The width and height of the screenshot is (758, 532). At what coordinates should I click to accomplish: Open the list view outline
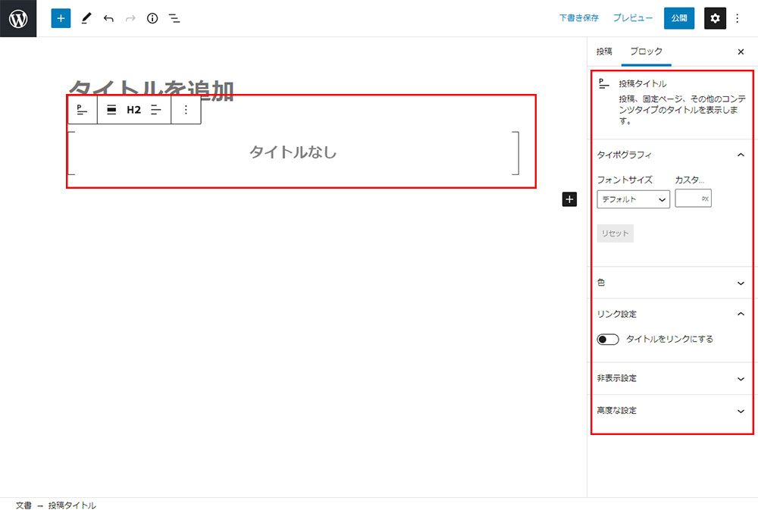pyautogui.click(x=174, y=18)
